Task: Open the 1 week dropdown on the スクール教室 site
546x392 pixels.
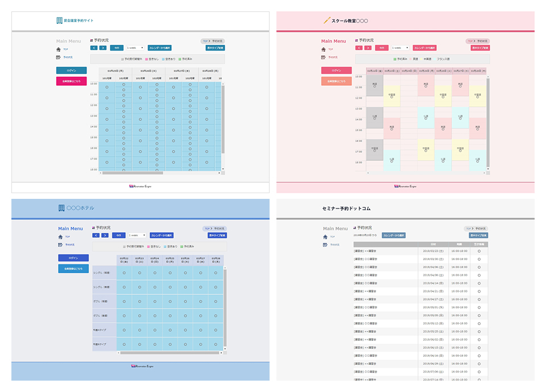Action: 400,48
